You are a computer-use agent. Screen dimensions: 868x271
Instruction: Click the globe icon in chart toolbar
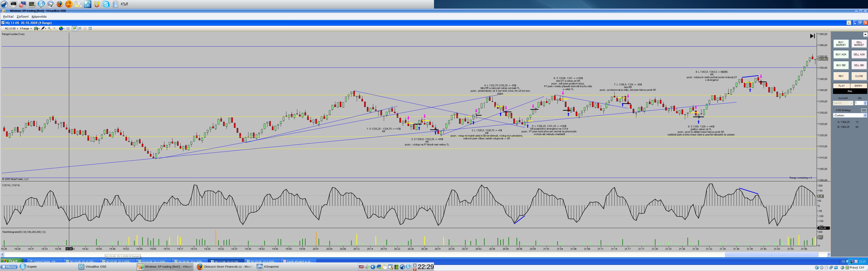[61, 29]
